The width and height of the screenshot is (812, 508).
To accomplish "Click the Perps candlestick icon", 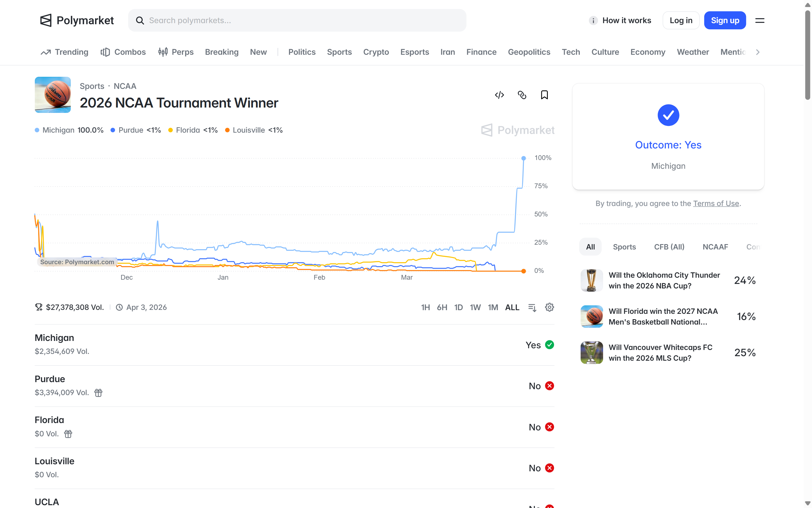I will (163, 52).
